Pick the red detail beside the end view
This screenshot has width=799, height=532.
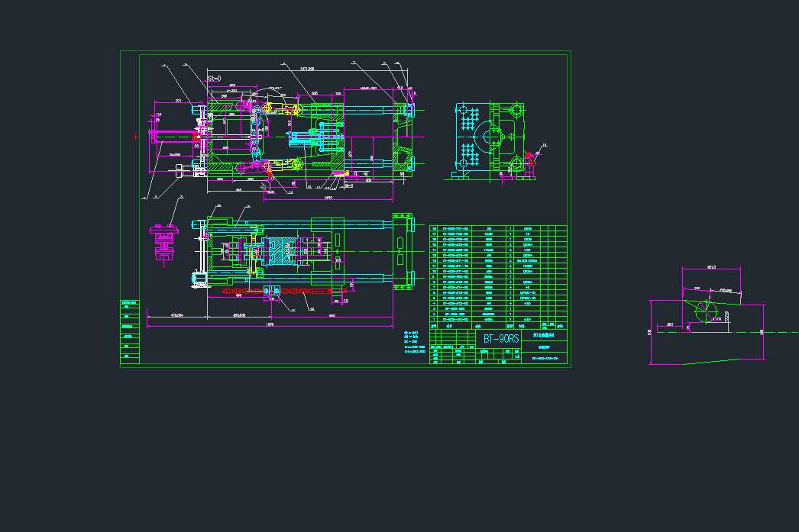(531, 158)
